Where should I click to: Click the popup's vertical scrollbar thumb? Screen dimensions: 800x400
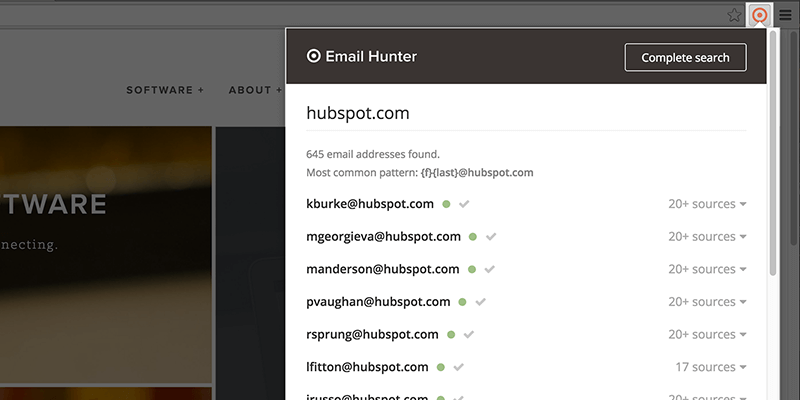tap(772, 153)
